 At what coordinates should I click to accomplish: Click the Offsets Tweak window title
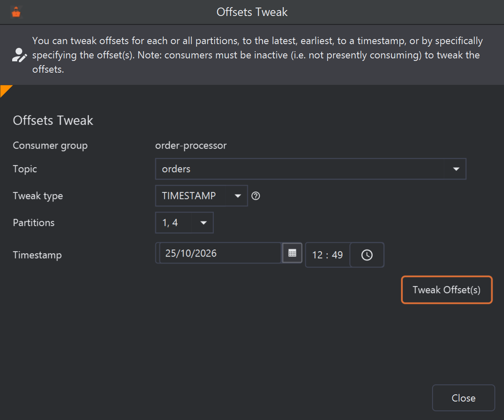pyautogui.click(x=252, y=12)
